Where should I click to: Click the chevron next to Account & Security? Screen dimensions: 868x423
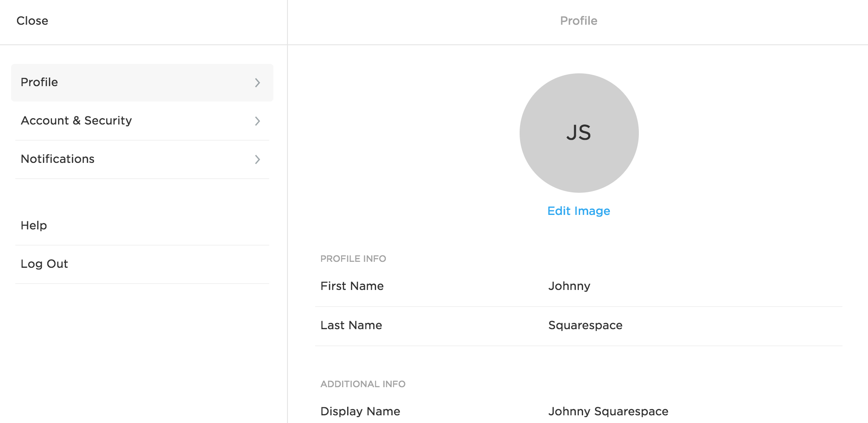pos(257,121)
